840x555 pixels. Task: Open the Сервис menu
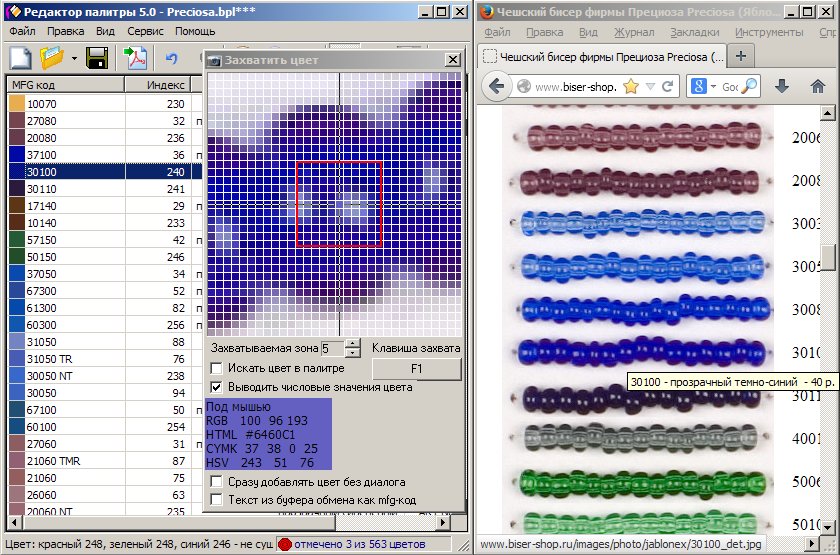(145, 31)
